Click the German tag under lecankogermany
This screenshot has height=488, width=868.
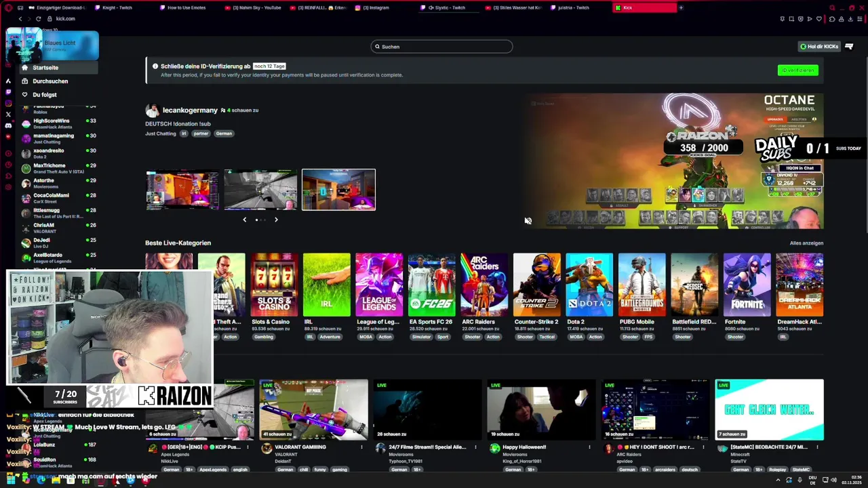(224, 134)
